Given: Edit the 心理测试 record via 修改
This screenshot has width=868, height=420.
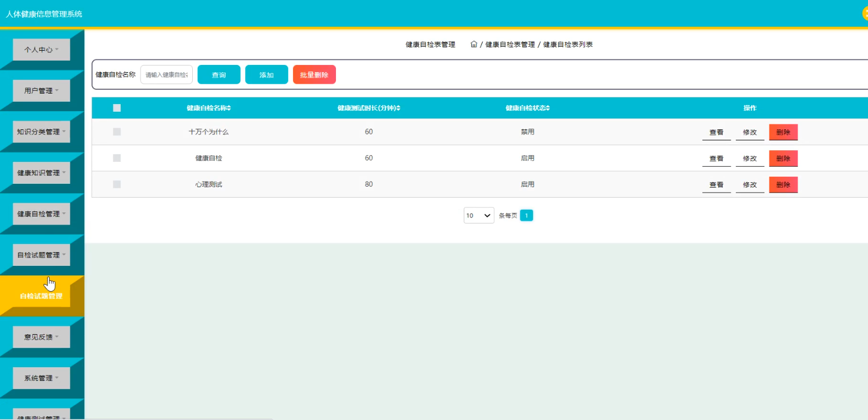Looking at the screenshot, I should [x=750, y=185].
